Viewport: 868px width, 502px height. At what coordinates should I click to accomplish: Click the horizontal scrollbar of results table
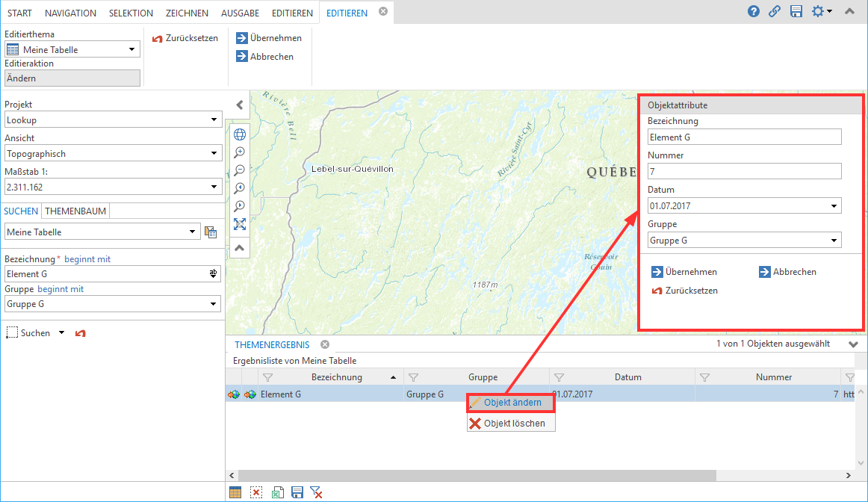point(478,475)
